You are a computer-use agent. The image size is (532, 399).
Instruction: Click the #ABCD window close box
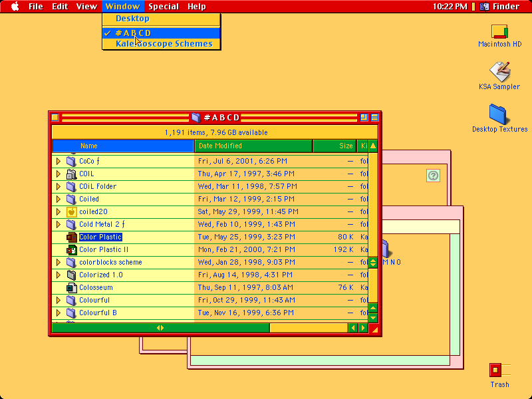pyautogui.click(x=55, y=118)
